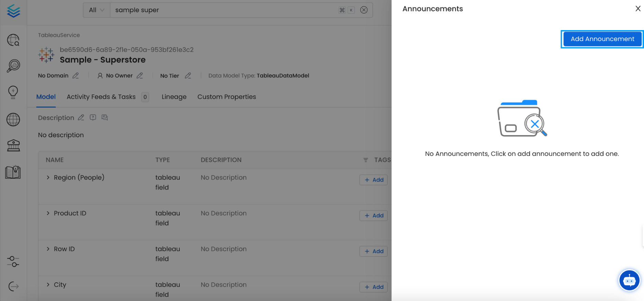The width and height of the screenshot is (644, 301).
Task: Click the Add Announcement button
Action: [602, 39]
